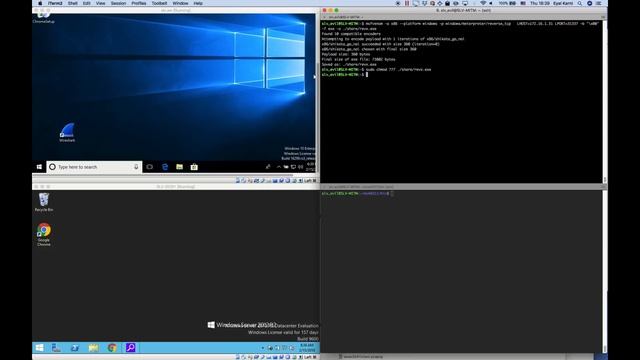Click the Spotlight search icon in menu bar
640x360 pixels.
click(580, 3)
